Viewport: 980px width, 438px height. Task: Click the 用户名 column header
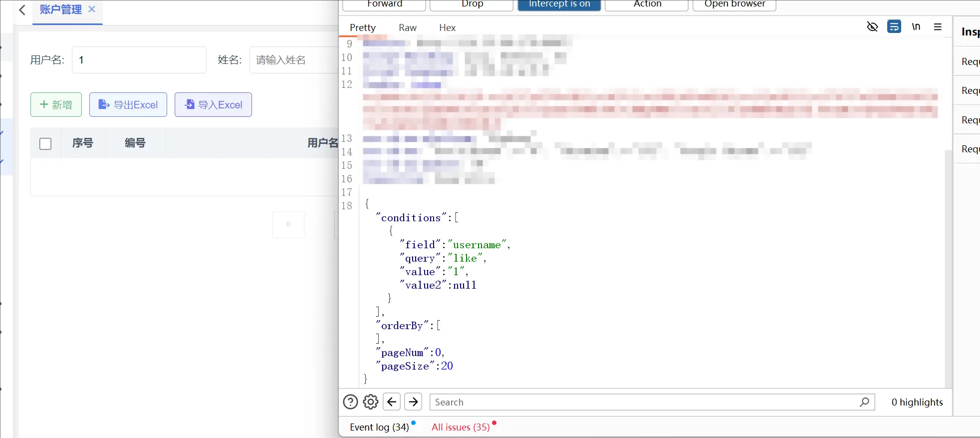click(x=323, y=143)
